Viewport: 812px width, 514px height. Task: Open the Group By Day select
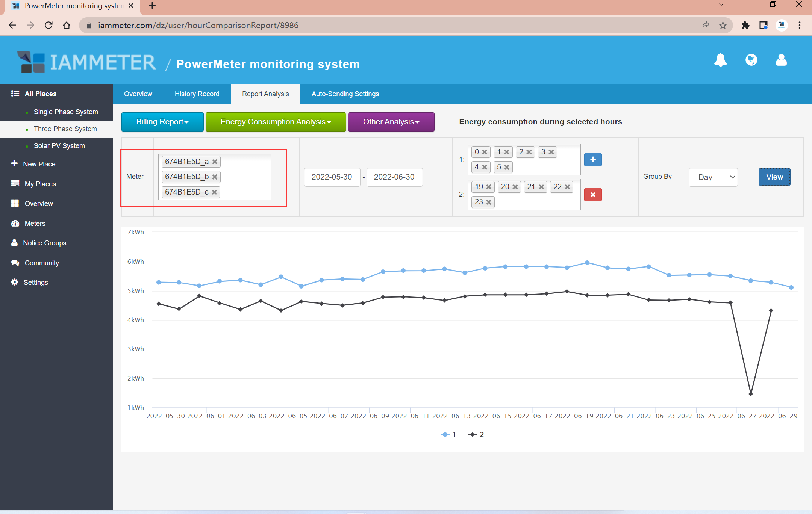[x=713, y=177]
